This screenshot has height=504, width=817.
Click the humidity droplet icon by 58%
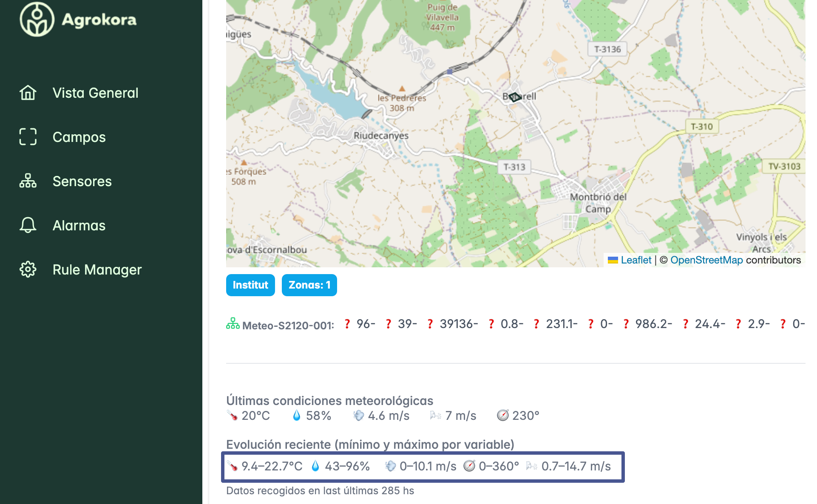pyautogui.click(x=297, y=415)
